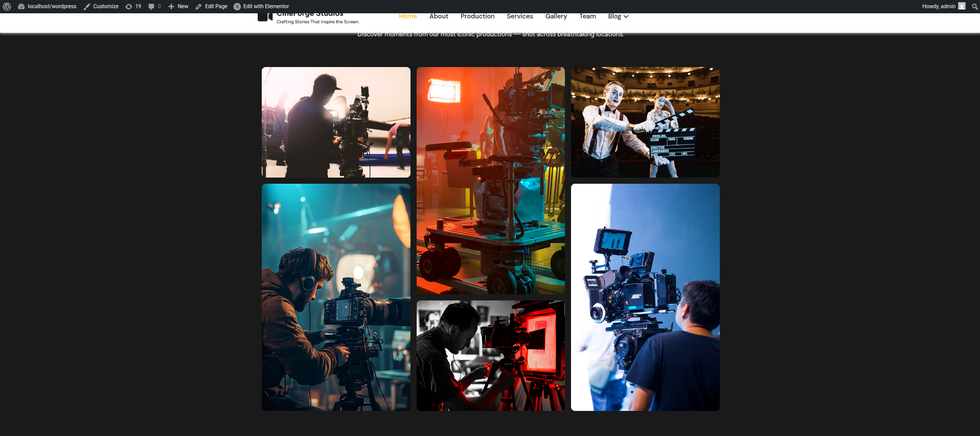This screenshot has height=436, width=980.
Task: Select the Team nav link
Action: click(587, 16)
